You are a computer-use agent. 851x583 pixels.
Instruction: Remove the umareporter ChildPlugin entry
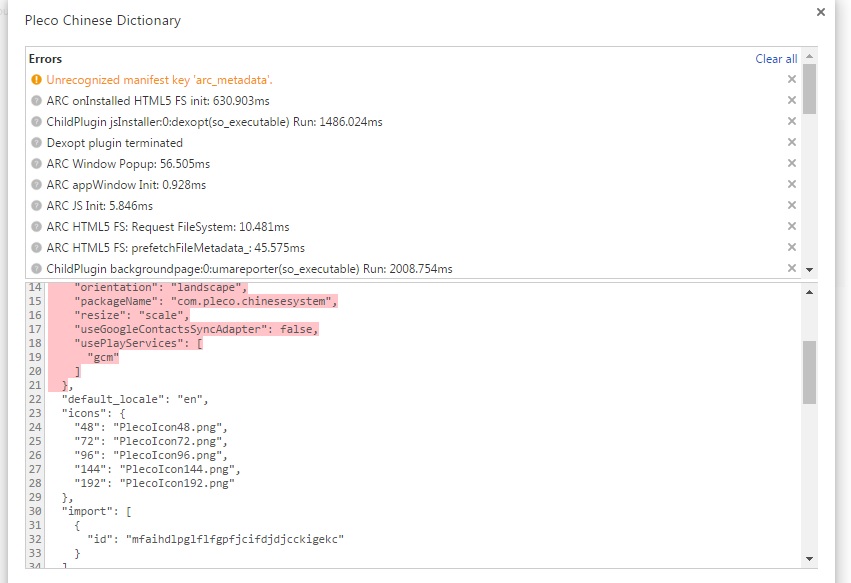792,268
